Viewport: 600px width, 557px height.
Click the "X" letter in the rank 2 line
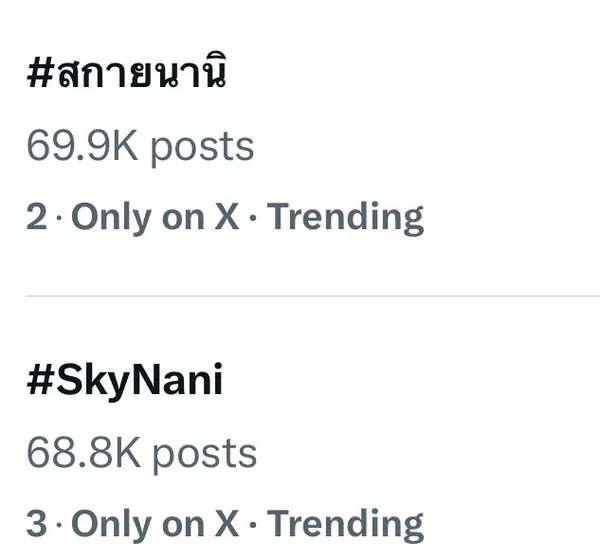tap(228, 217)
